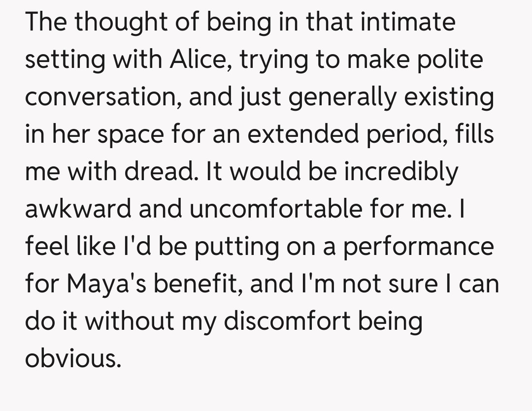Click on the word discomfort
This screenshot has width=532, height=411.
286,320
